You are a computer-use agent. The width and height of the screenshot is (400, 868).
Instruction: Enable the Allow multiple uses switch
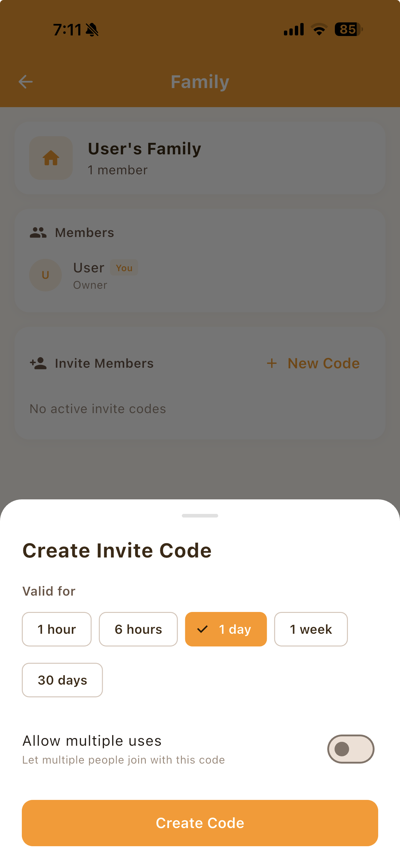(x=350, y=749)
